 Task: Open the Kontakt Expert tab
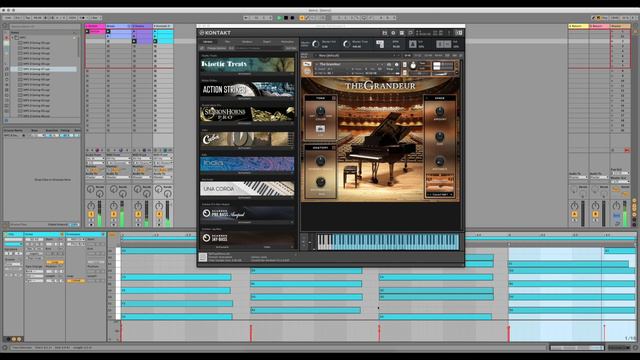point(267,42)
